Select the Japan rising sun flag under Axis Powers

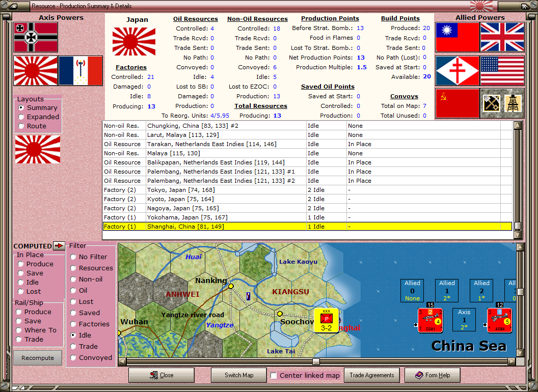[36, 71]
